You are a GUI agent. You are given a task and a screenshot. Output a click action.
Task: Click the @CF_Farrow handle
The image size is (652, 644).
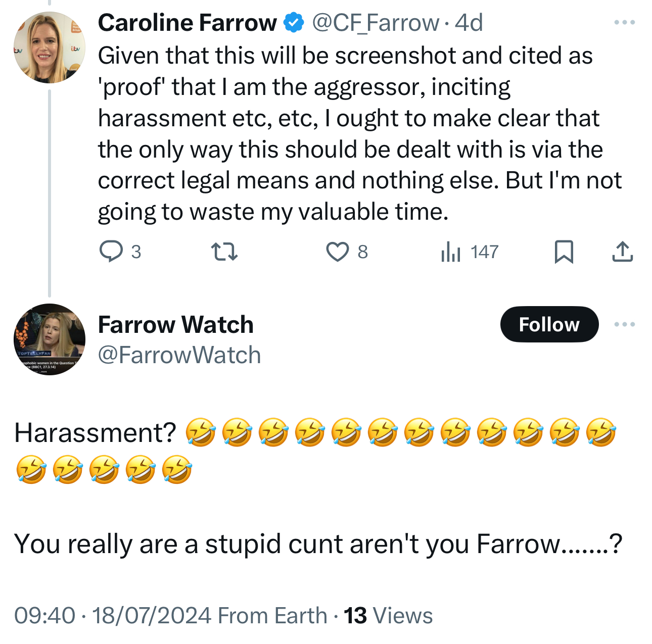tap(376, 23)
